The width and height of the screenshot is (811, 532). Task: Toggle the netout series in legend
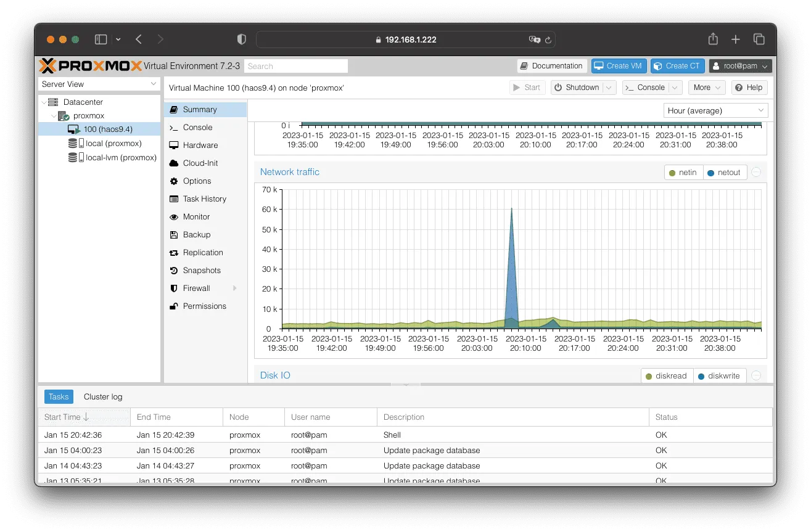click(724, 173)
